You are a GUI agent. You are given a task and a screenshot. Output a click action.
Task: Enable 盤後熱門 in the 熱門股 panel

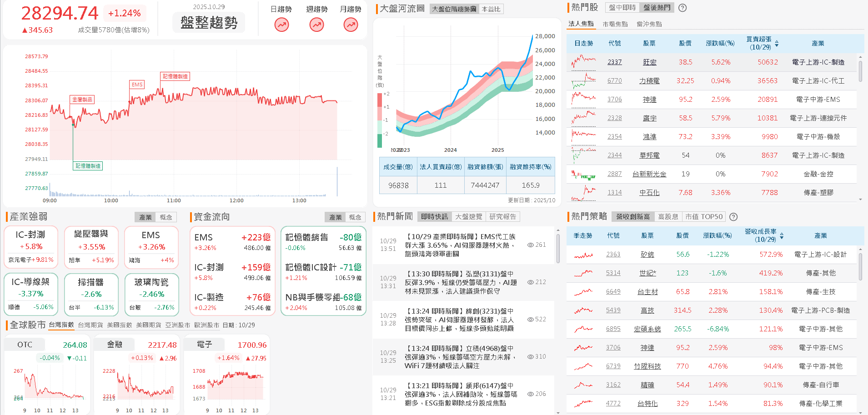point(656,8)
